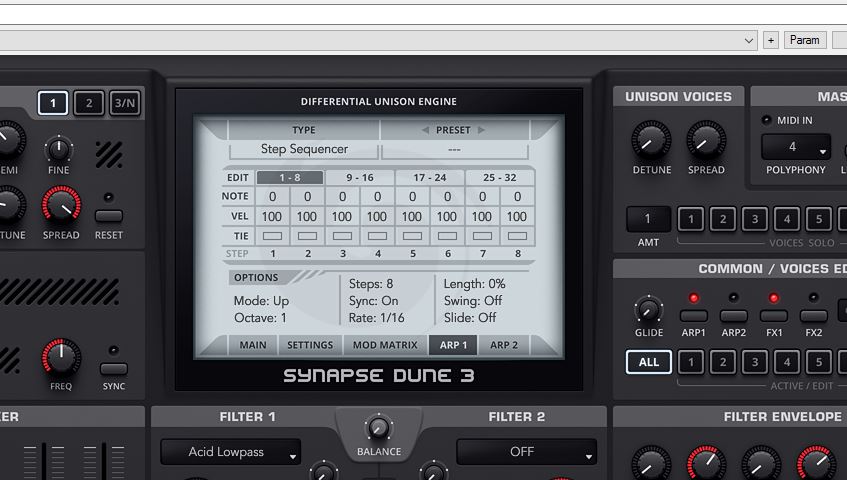Toggle TIE box for step 3
The height and width of the screenshot is (480, 847).
(342, 236)
